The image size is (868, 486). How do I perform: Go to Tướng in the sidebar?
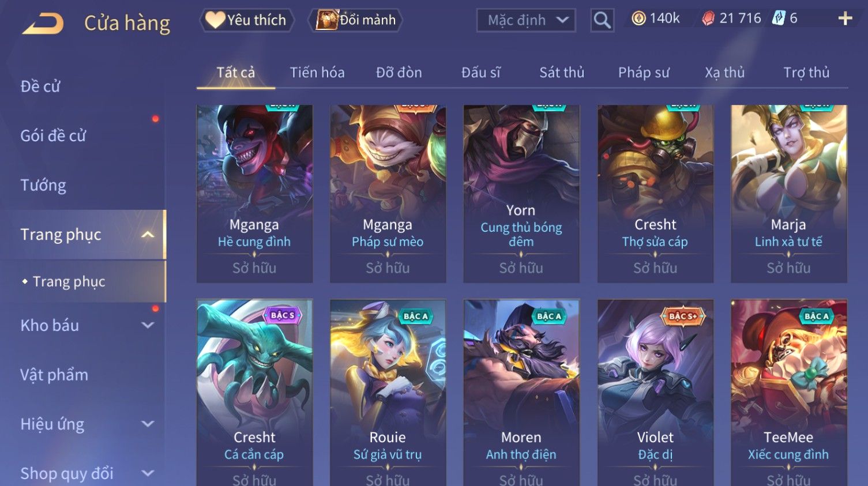[43, 185]
